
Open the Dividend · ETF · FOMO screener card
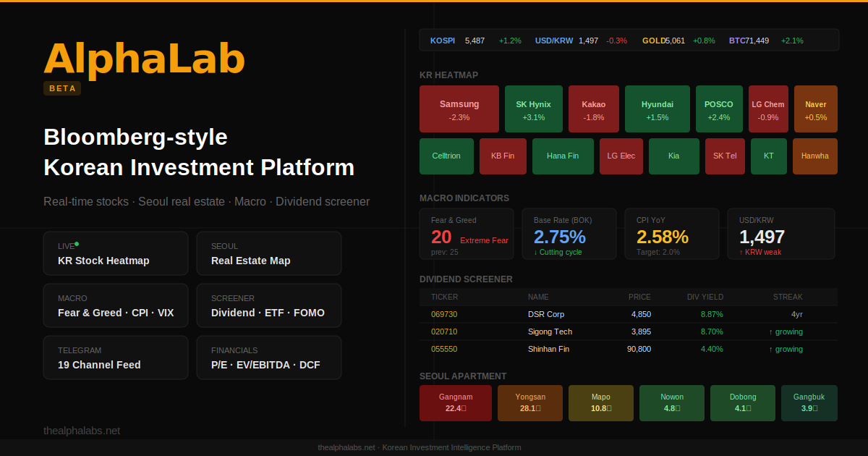coord(269,305)
